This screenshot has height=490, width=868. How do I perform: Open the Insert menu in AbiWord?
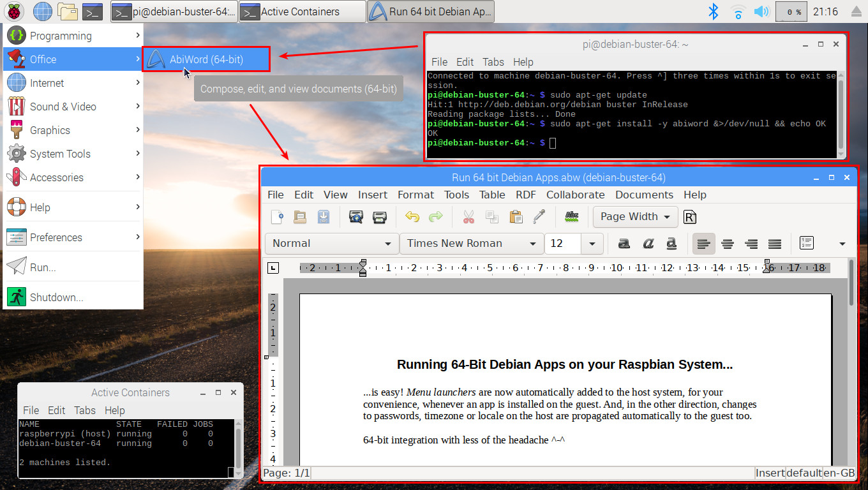[373, 195]
